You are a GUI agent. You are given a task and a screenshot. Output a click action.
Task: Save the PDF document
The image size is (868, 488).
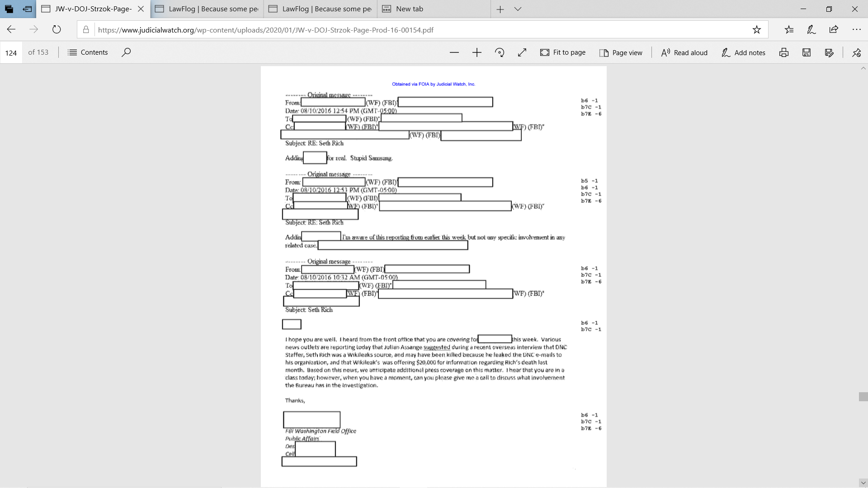tap(807, 52)
